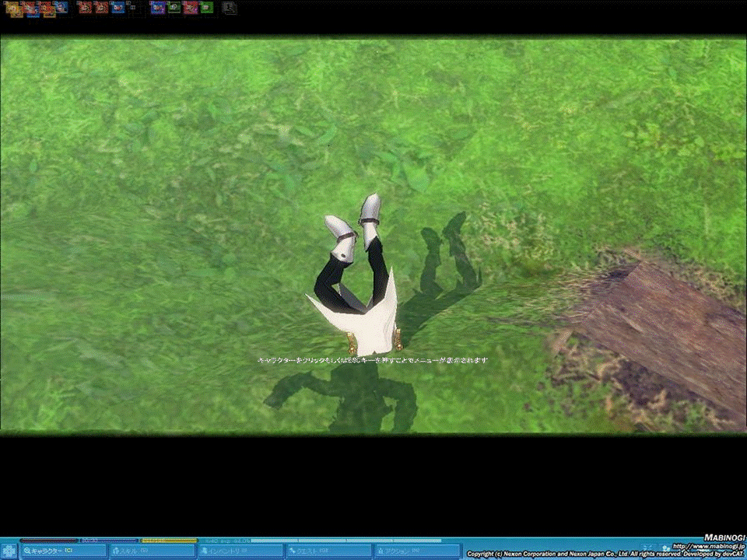Open the キャラクター (Character) window tab

point(63,551)
